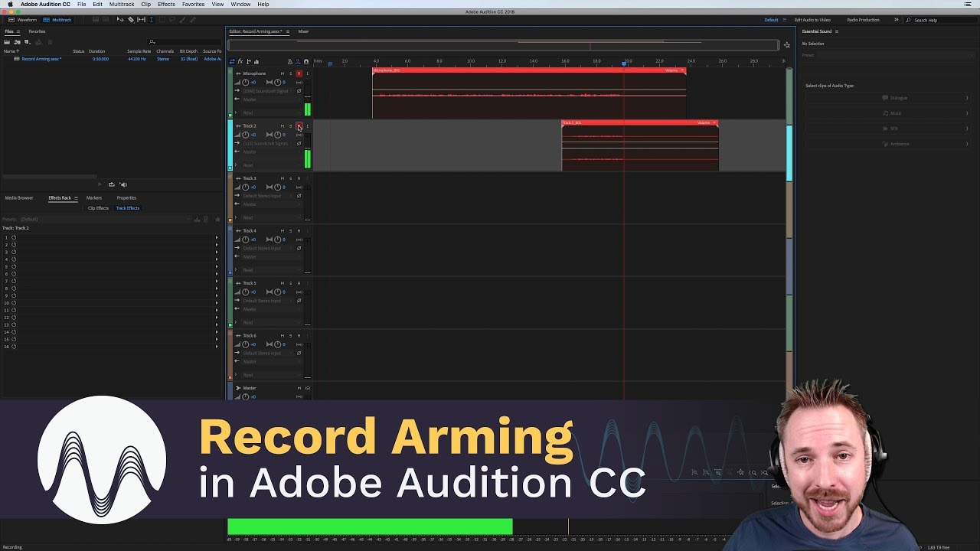Switch to the Mixer tab
This screenshot has height=551, width=980.
(x=303, y=31)
